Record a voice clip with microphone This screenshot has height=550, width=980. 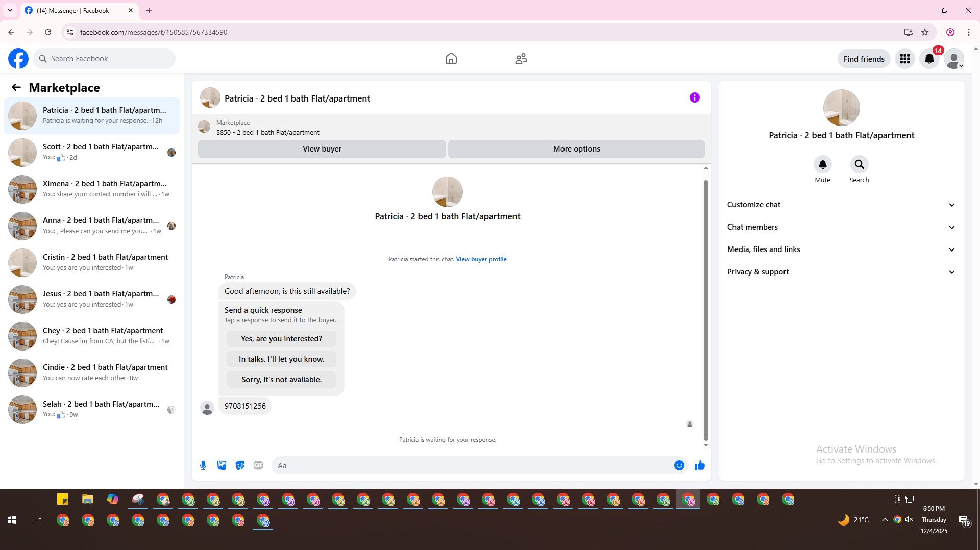coord(203,465)
